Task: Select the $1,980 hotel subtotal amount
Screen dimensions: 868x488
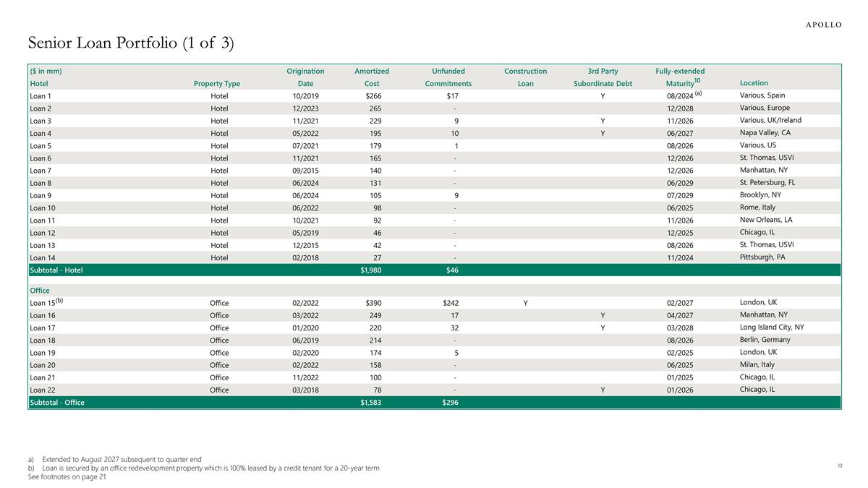Action: click(371, 270)
